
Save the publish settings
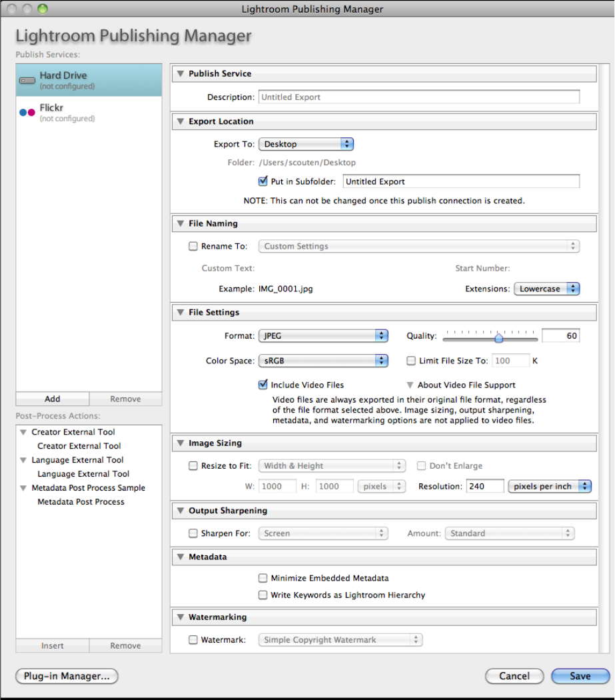(x=580, y=676)
